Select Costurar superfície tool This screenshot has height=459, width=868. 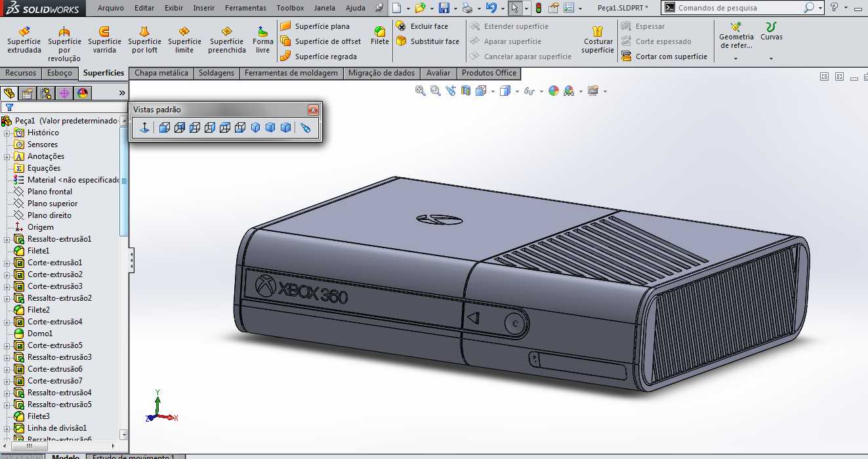pos(598,40)
